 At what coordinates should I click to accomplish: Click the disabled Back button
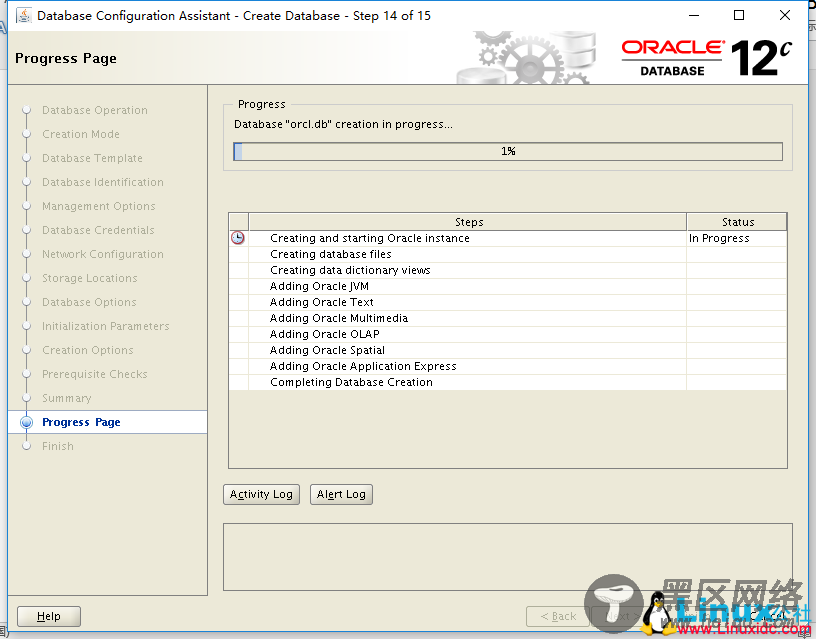tap(558, 616)
